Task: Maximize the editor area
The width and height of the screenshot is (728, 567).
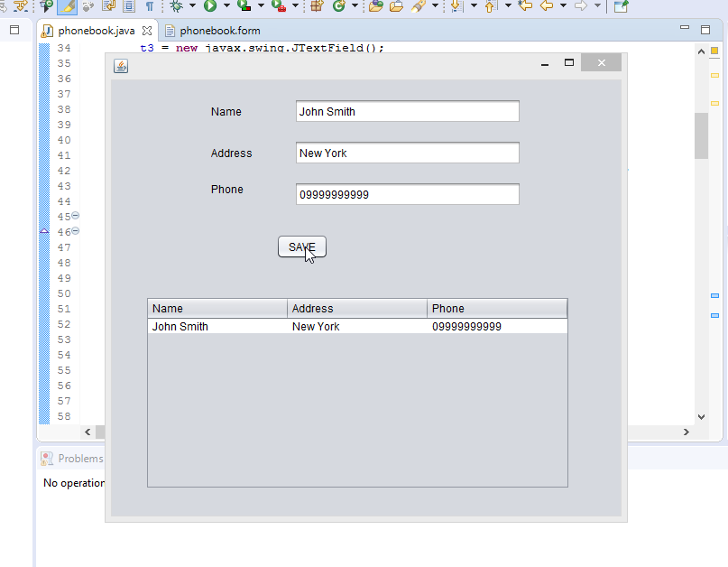Action: [705, 30]
